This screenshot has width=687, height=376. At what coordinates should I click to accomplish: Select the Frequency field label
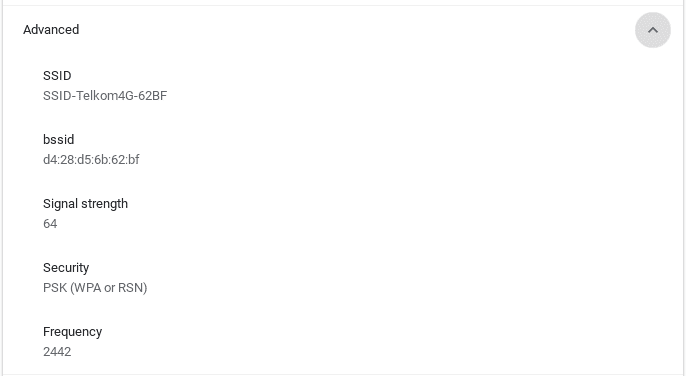pos(72,332)
